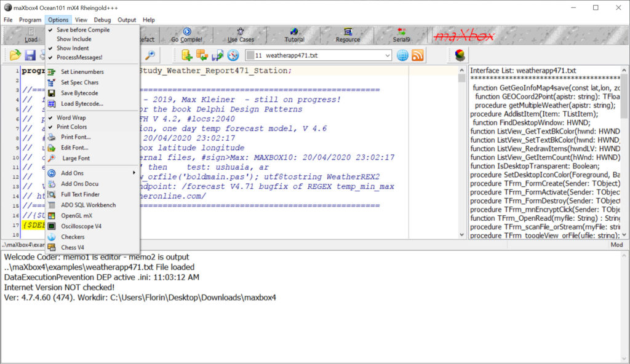Click the Oscilloscope V4 menu icon
Screen dimensions: 630x364
point(52,226)
